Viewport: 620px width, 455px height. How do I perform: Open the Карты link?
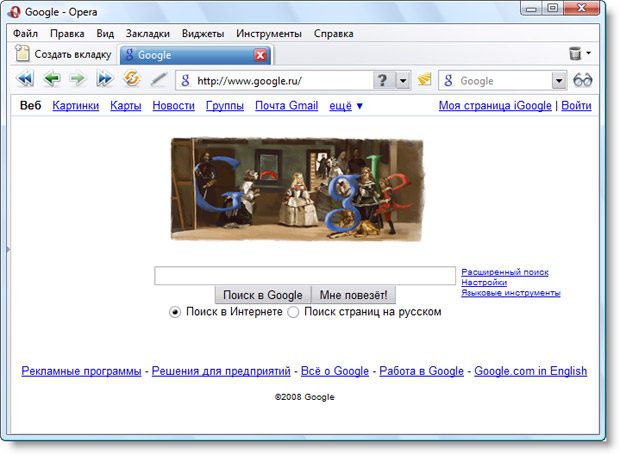pyautogui.click(x=126, y=106)
